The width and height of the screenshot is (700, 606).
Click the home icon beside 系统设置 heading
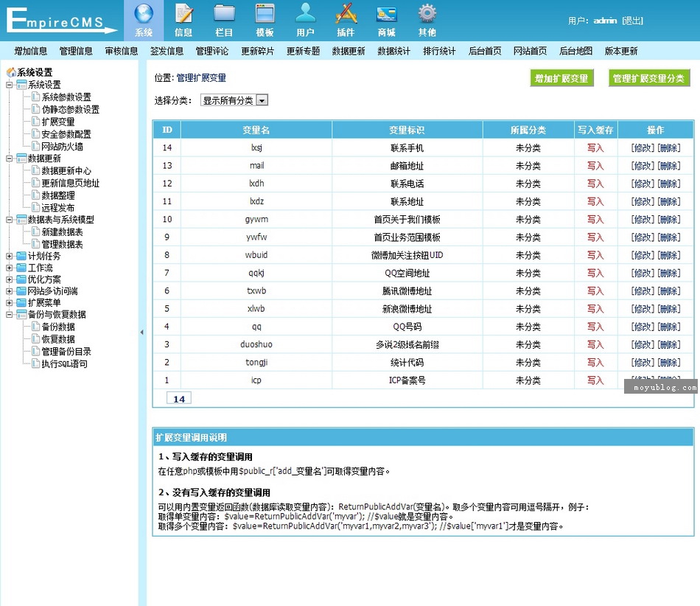tap(11, 72)
